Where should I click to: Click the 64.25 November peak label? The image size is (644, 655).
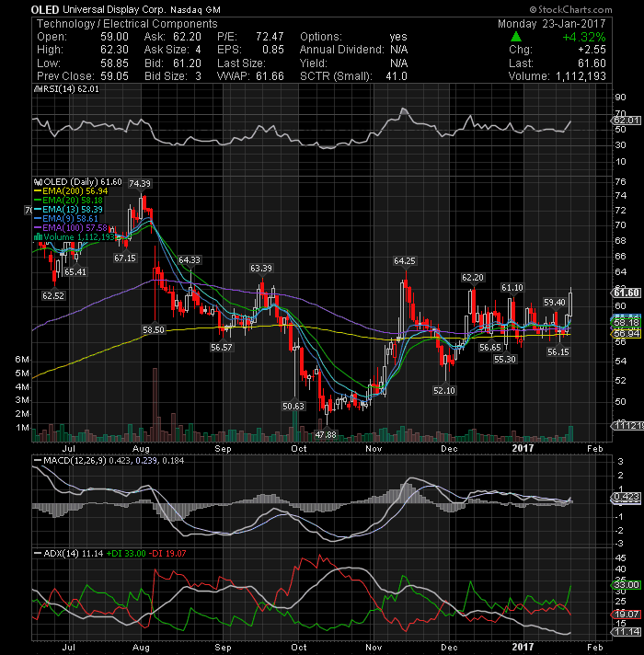pos(405,261)
